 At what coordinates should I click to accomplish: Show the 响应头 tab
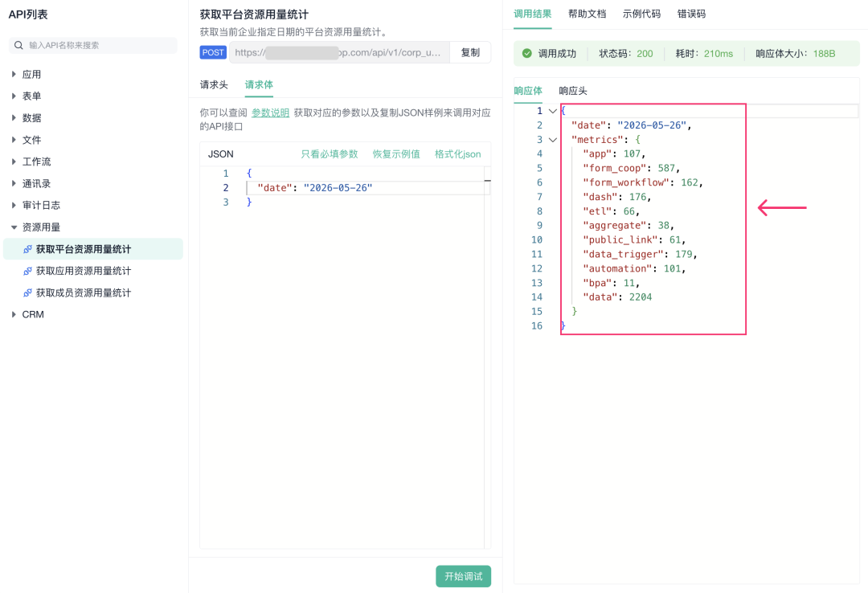(573, 91)
